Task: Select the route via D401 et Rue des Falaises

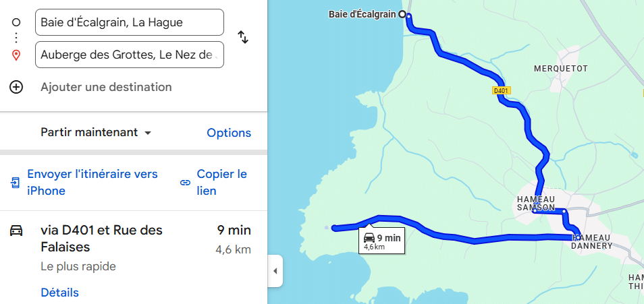Action: (x=101, y=239)
